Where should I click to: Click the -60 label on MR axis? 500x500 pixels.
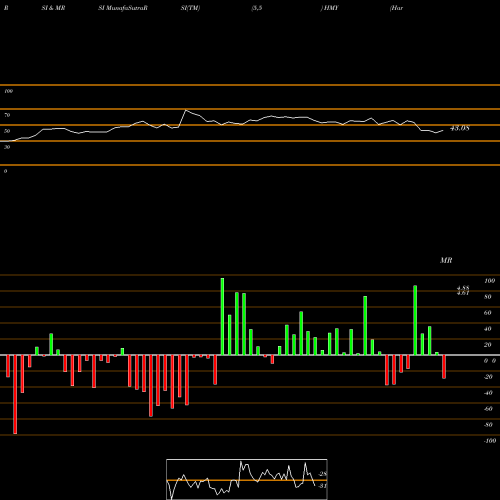coord(488,409)
